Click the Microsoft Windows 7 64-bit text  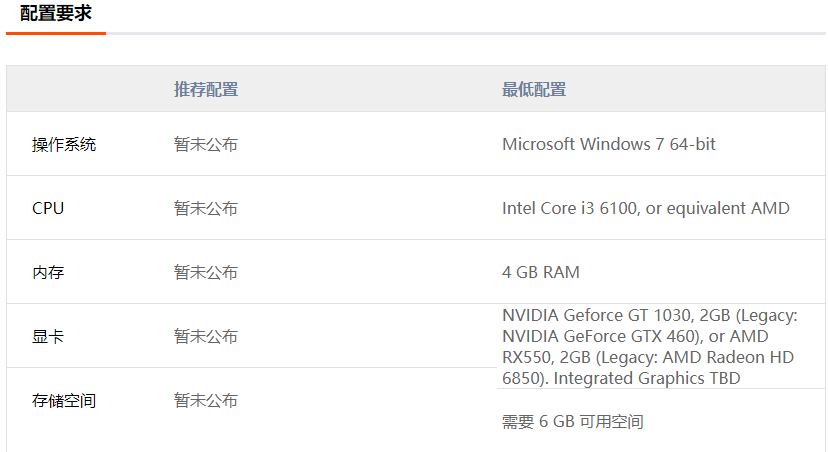(x=609, y=144)
